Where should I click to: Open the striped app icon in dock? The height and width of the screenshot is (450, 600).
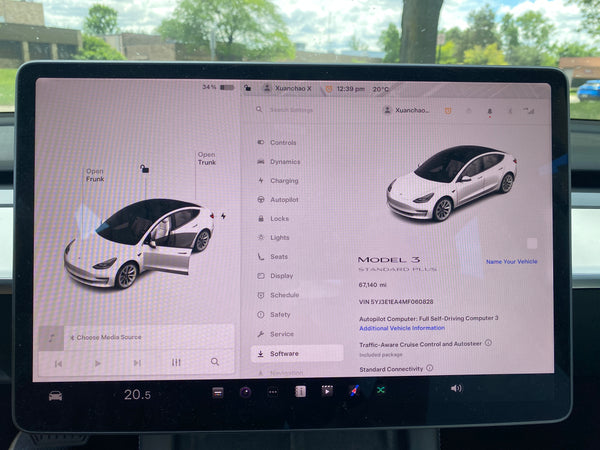(x=218, y=392)
